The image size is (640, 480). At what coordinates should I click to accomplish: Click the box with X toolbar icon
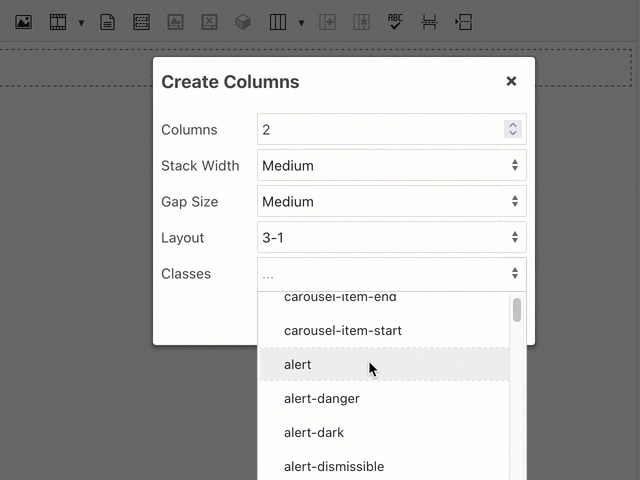click(209, 22)
